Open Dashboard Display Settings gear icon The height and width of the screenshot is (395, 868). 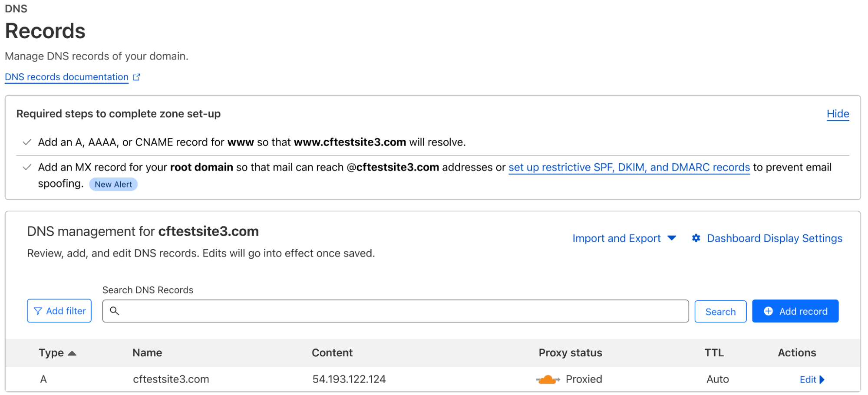(x=696, y=238)
